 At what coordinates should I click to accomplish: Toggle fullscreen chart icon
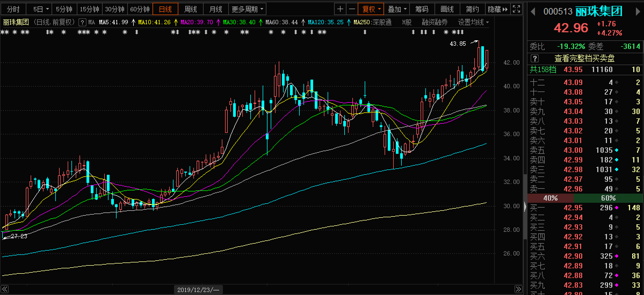[516, 9]
